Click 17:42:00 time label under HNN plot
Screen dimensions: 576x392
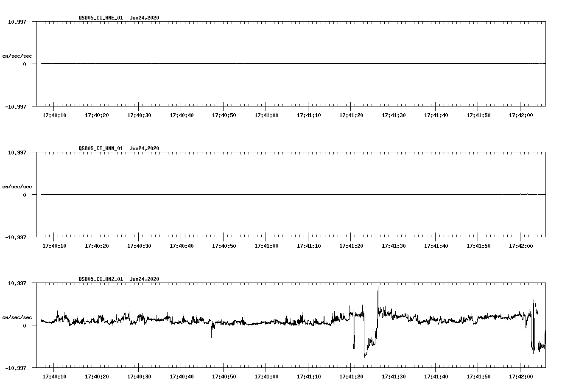coord(521,246)
